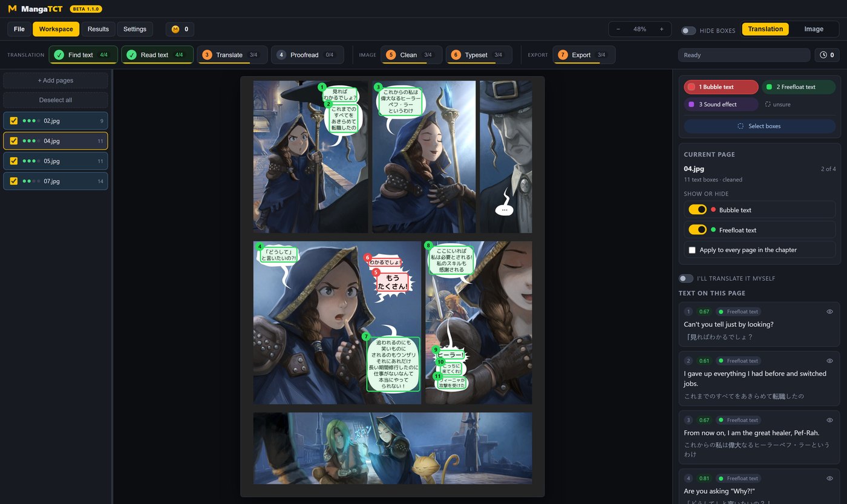The height and width of the screenshot is (504, 847).
Task: Open the 07.jpg page row
Action: (x=56, y=181)
